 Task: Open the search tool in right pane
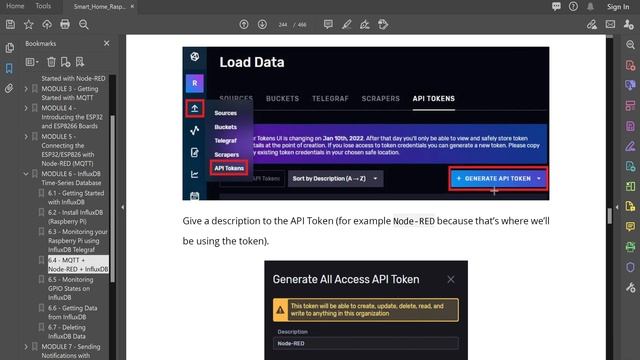630,45
